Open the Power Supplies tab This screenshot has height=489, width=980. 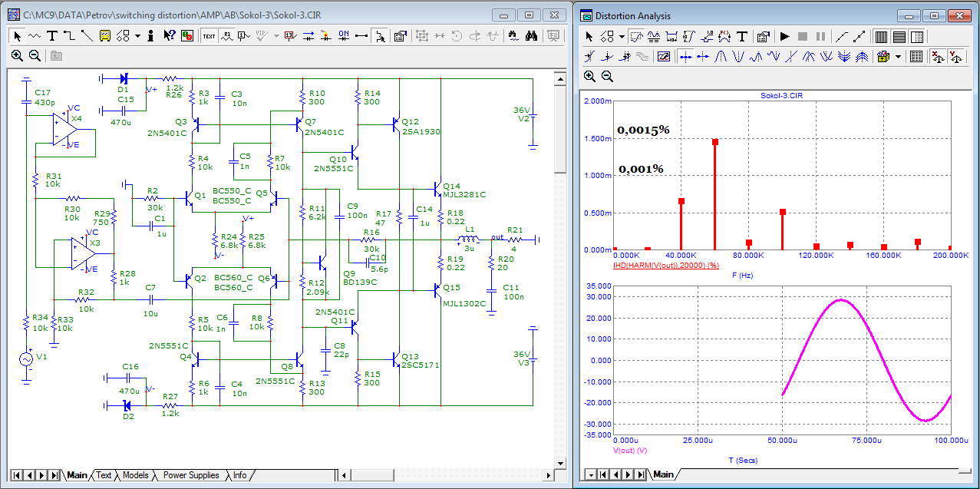191,475
